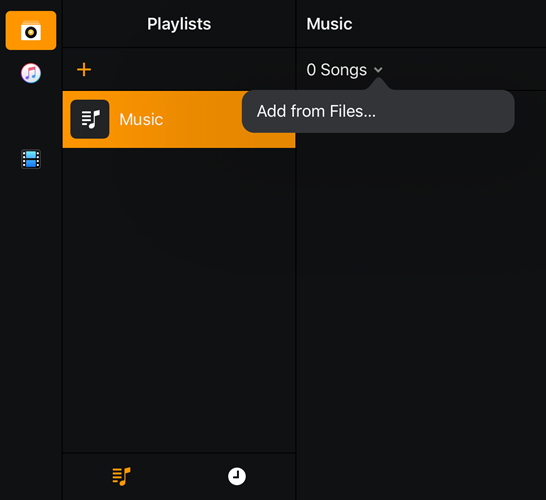Click empty sidebar space below film icon

coord(31,313)
